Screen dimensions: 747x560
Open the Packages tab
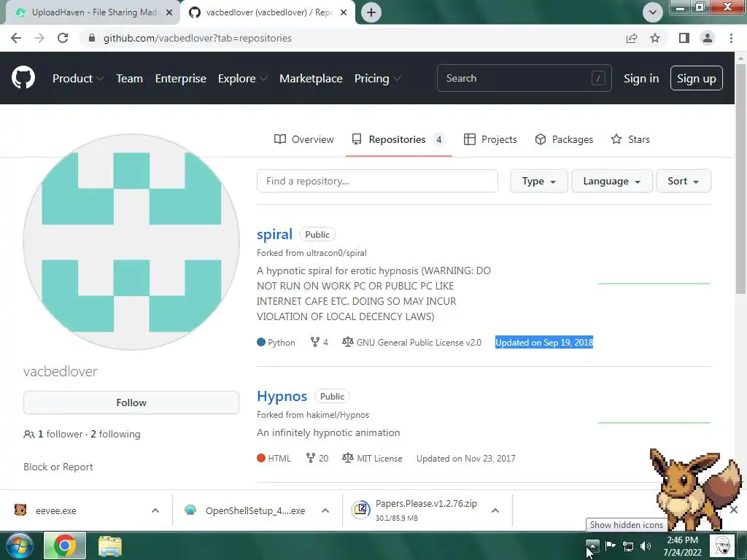click(564, 139)
